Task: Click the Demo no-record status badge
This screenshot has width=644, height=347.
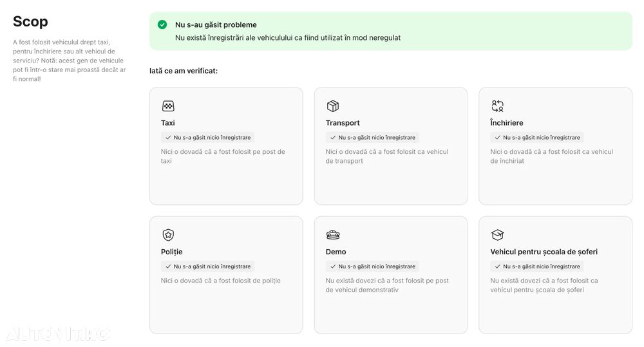Action: click(372, 266)
